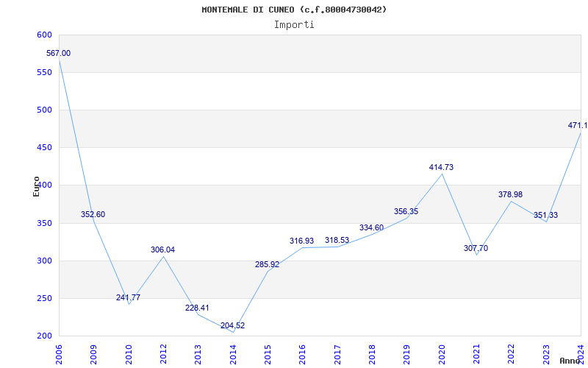The height and width of the screenshot is (368, 588).
Task: Click the 2009 x-axis year label
Action: pyautogui.click(x=93, y=355)
